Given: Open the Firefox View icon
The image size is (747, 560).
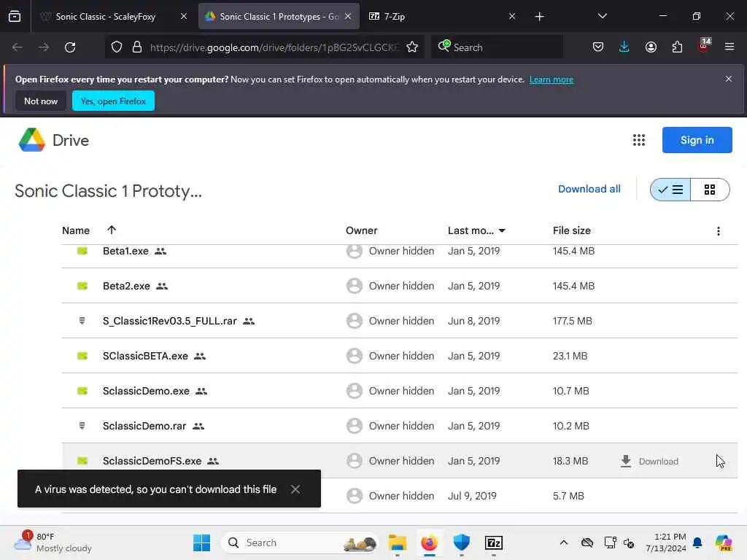Looking at the screenshot, I should coord(15,17).
